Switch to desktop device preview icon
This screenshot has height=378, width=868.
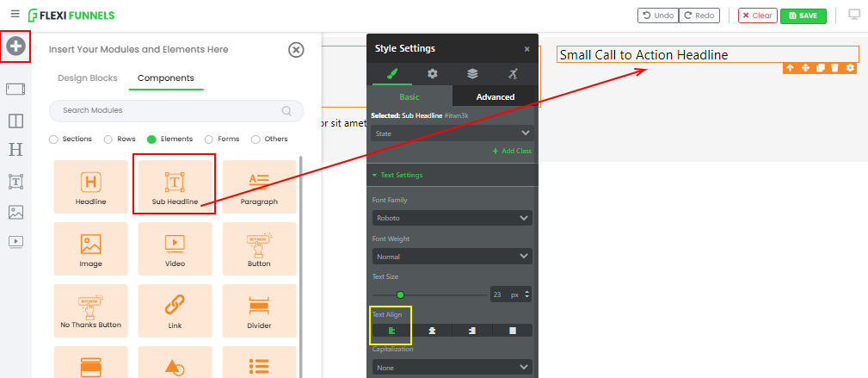point(854,15)
